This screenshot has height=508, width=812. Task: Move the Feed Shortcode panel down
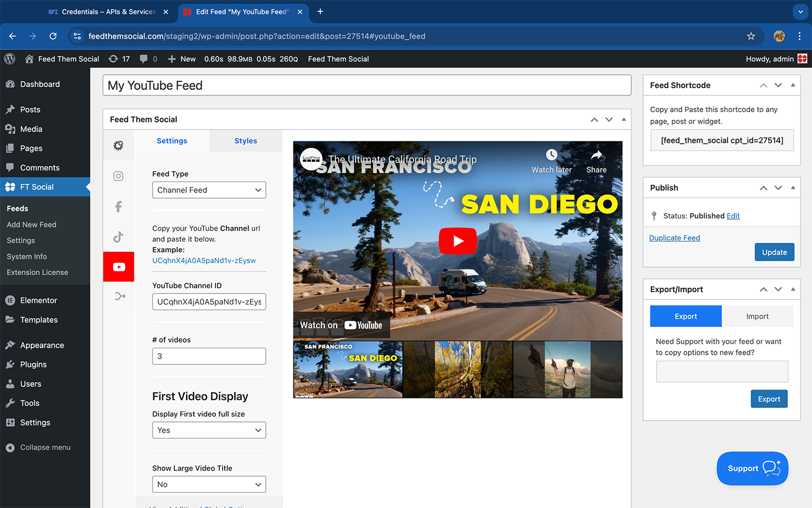point(778,86)
